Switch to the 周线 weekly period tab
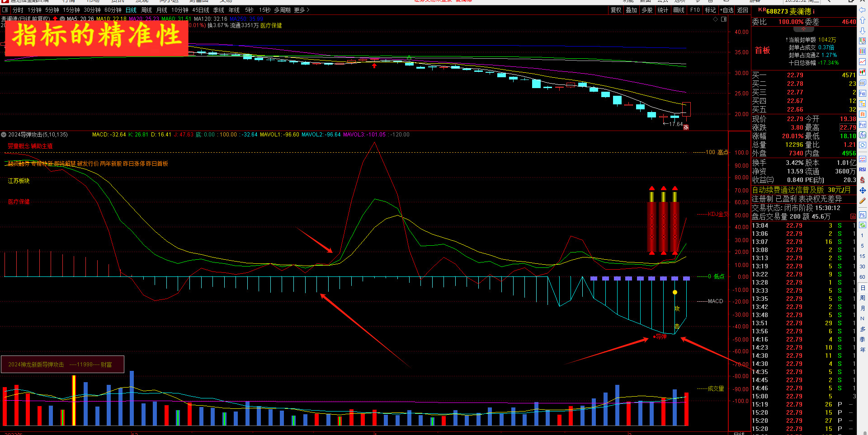This screenshot has height=435, width=868. tap(146, 10)
